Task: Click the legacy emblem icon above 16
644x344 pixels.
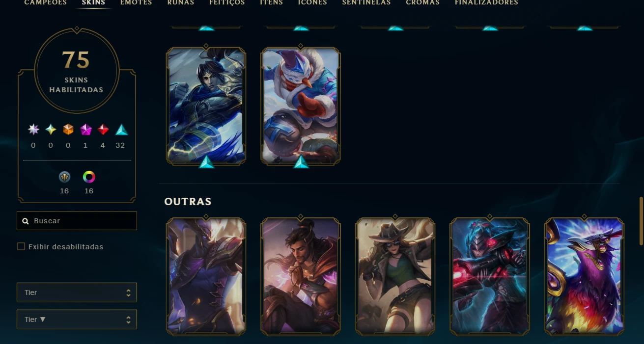Action: pyautogui.click(x=64, y=177)
